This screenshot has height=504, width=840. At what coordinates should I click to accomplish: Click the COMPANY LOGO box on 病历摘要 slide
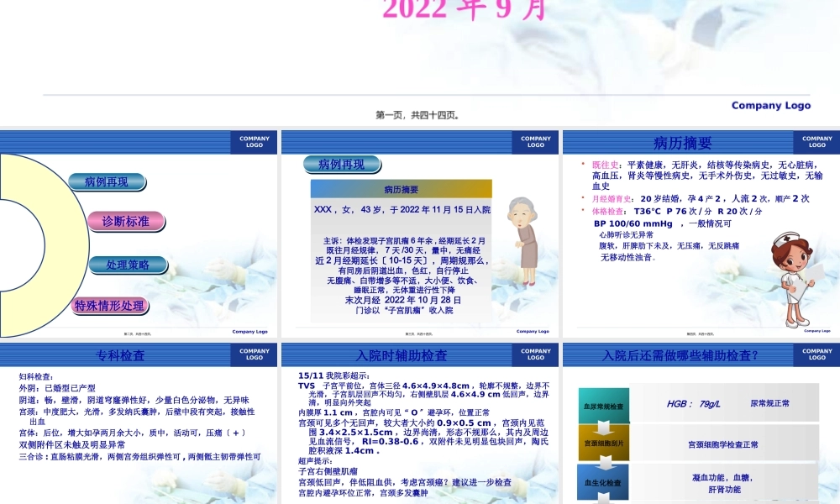pyautogui.click(x=815, y=143)
